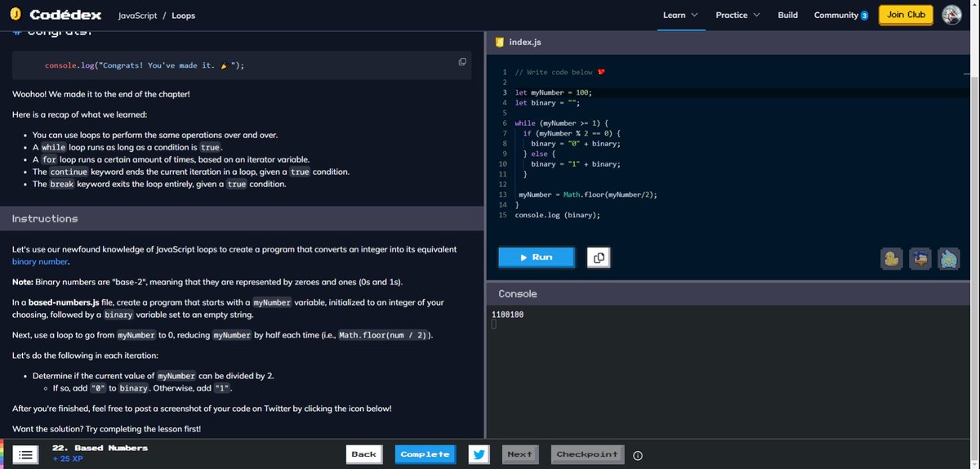Click the '22. Based Numbers' lesson title
The image size is (980, 469).
(100, 448)
